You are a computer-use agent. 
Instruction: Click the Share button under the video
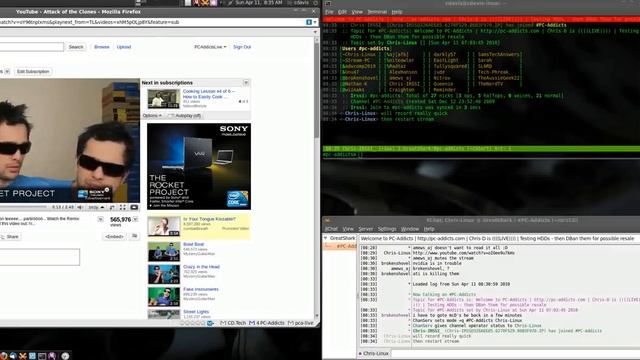(x=10, y=237)
